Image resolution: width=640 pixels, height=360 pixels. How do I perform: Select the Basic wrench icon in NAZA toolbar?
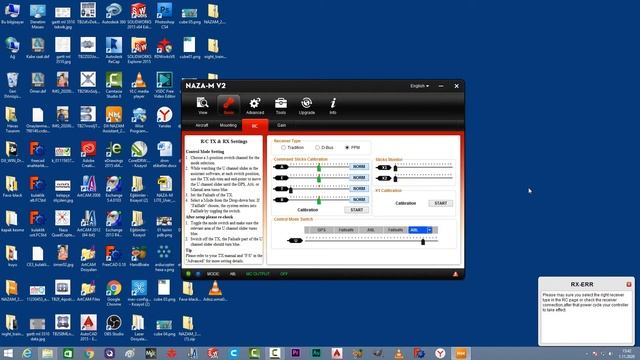[229, 106]
